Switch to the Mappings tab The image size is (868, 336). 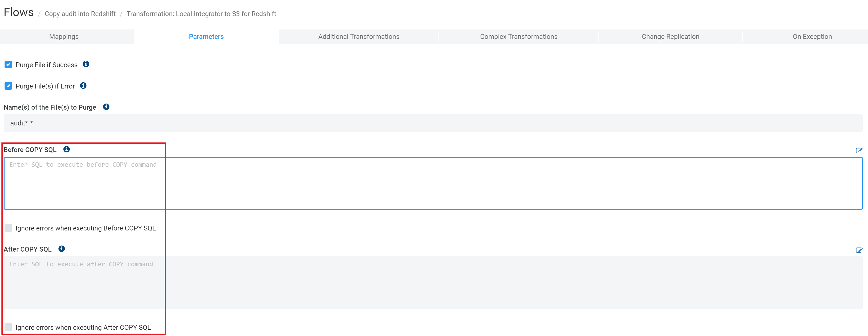64,36
